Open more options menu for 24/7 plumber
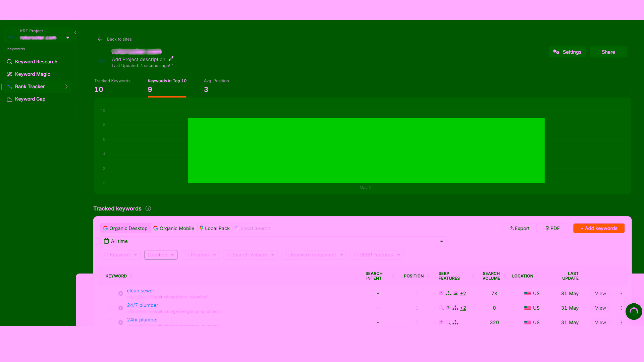The height and width of the screenshot is (362, 644). coord(621,308)
